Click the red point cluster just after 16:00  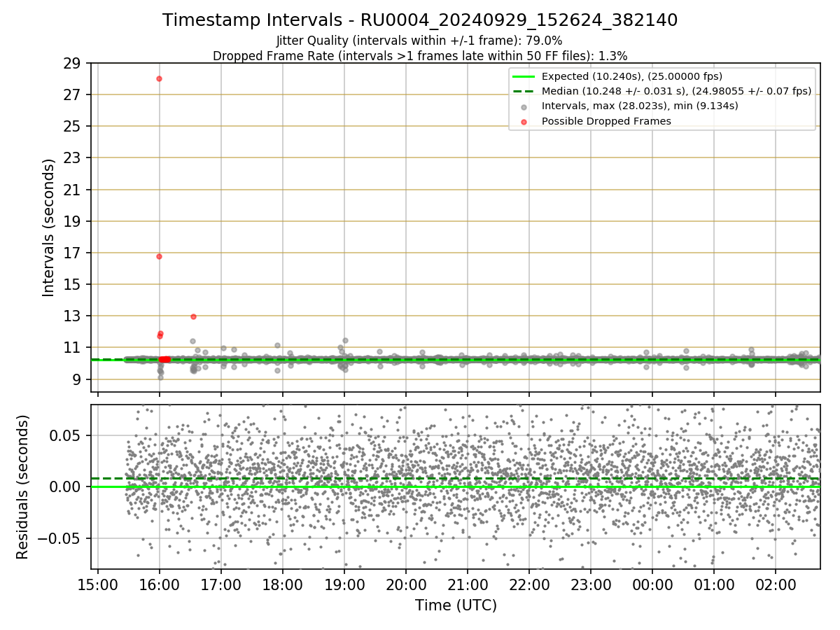[164, 359]
